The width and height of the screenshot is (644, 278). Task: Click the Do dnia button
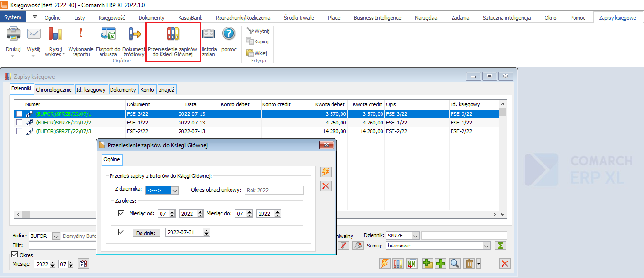click(x=146, y=233)
